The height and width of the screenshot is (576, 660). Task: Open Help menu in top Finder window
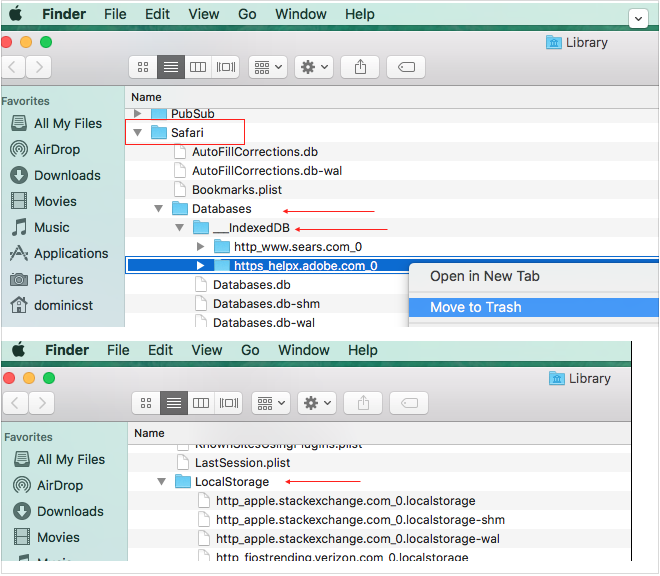pos(359,14)
